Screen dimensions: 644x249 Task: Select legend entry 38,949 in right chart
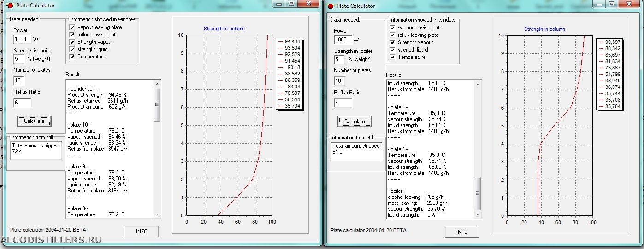click(x=609, y=81)
